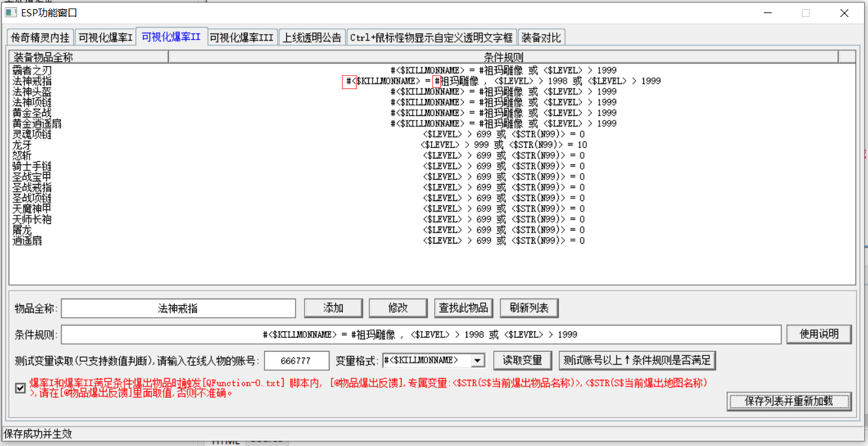Viewport: 868px width, 446px height.
Task: Click the 修改 button
Action: (x=398, y=308)
